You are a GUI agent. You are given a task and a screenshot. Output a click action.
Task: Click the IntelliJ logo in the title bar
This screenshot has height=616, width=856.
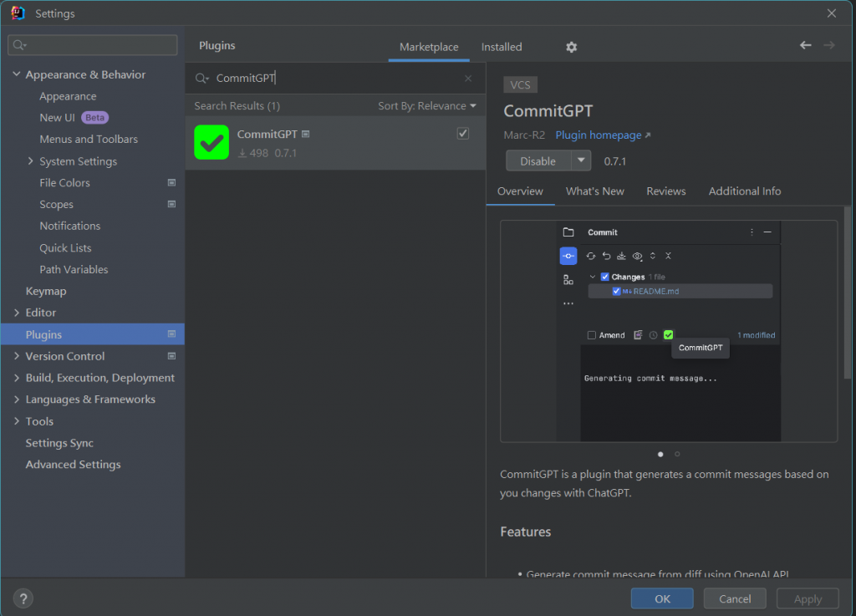(x=18, y=13)
